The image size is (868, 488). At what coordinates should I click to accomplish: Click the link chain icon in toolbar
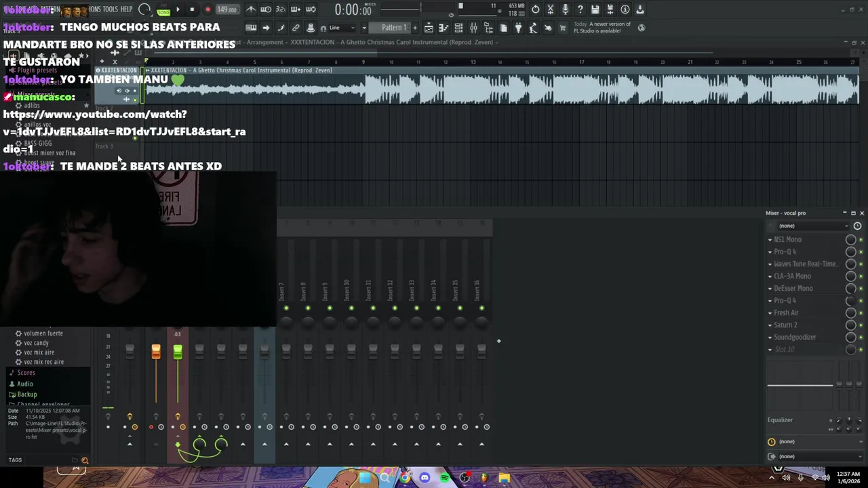[296, 28]
